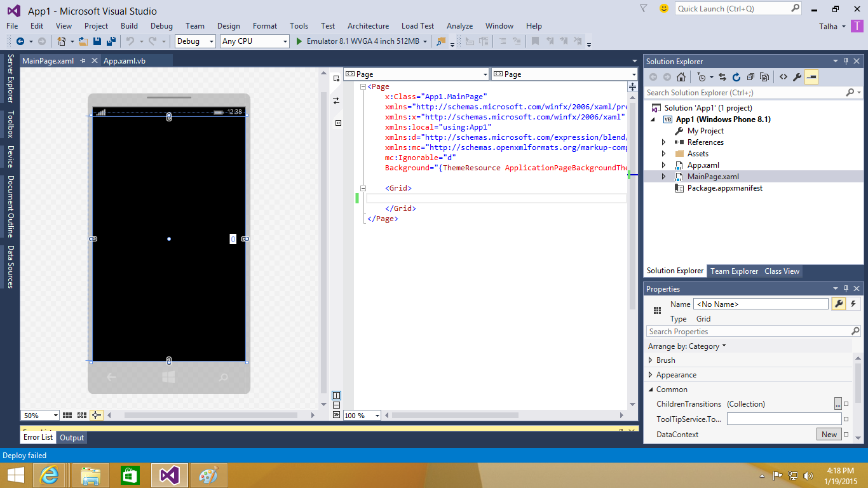Click the designer horizontal scrollbar
Viewport: 868px width, 488px height.
click(x=210, y=416)
